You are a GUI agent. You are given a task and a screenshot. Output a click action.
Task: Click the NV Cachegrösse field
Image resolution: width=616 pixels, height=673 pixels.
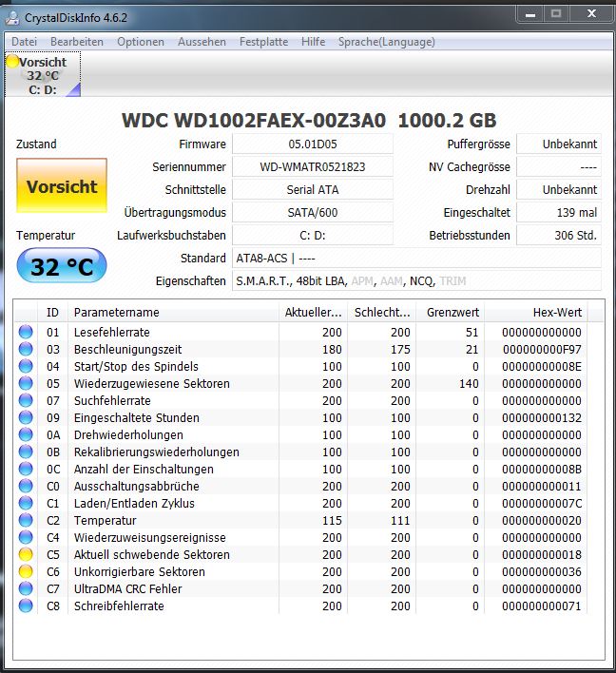[558, 166]
